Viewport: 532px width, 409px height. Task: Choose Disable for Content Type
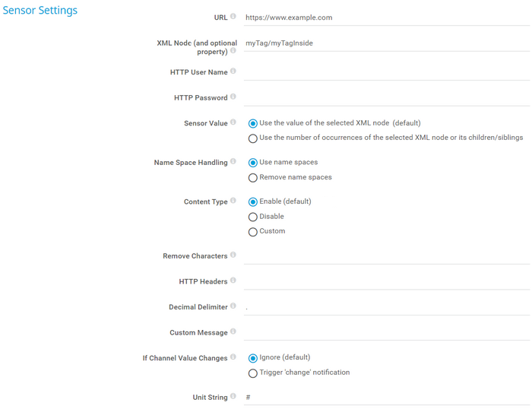[x=253, y=217]
